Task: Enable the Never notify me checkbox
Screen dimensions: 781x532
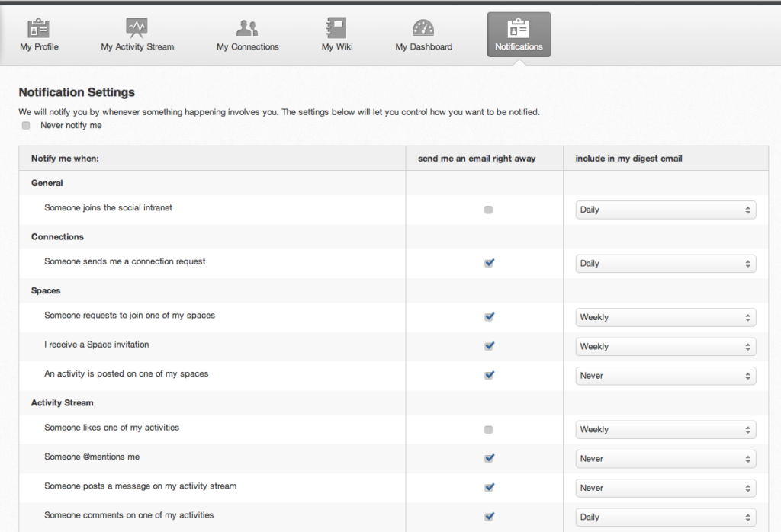Action: click(x=26, y=126)
